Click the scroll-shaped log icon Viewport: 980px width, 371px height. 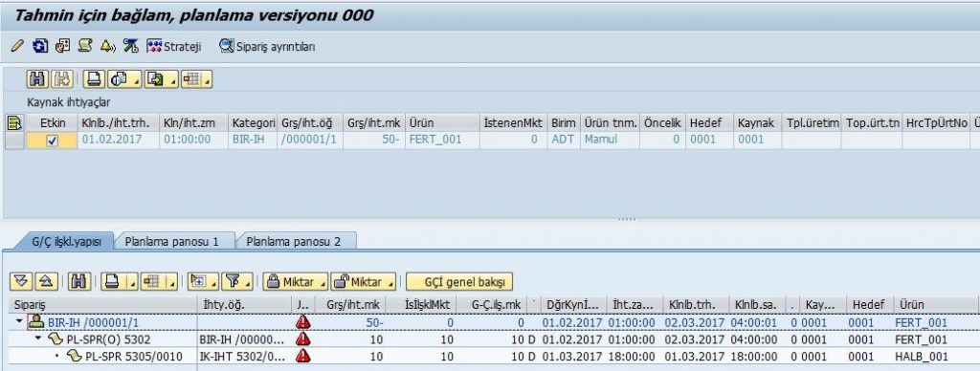85,46
